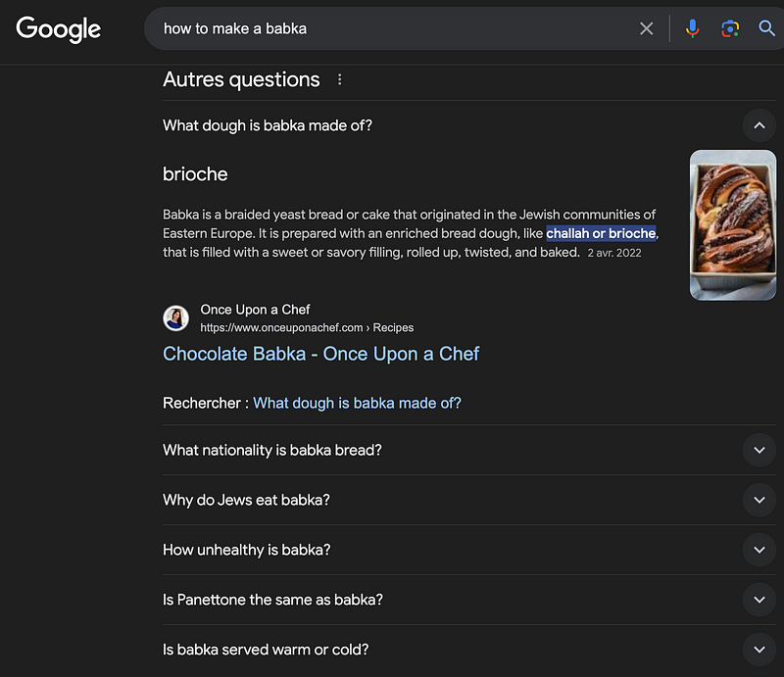Open the Autres questions options menu

coord(339,79)
